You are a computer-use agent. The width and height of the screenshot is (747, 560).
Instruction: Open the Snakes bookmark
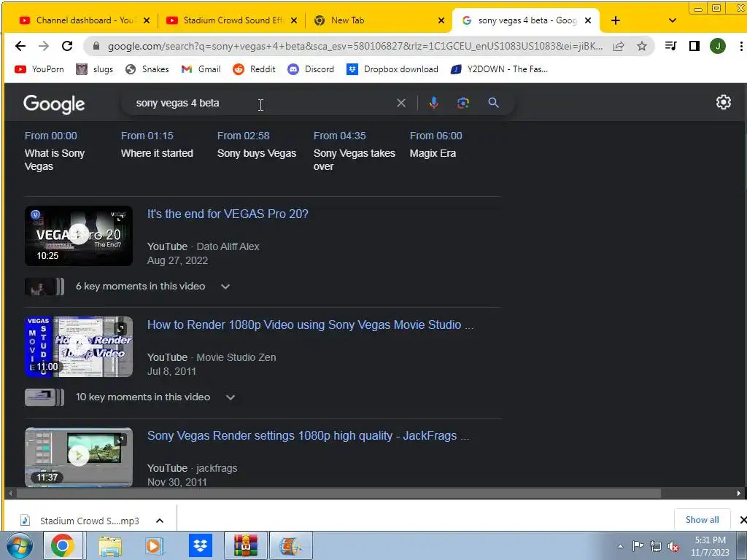147,69
